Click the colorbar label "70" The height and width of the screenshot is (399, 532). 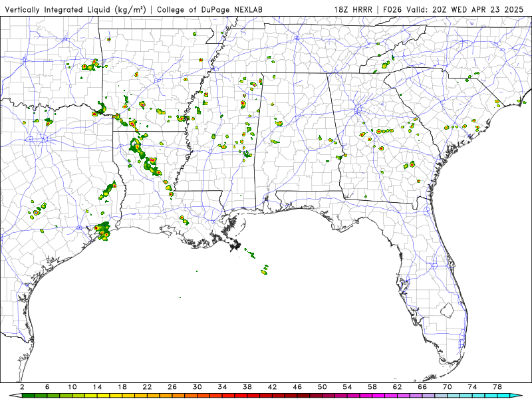tap(448, 387)
